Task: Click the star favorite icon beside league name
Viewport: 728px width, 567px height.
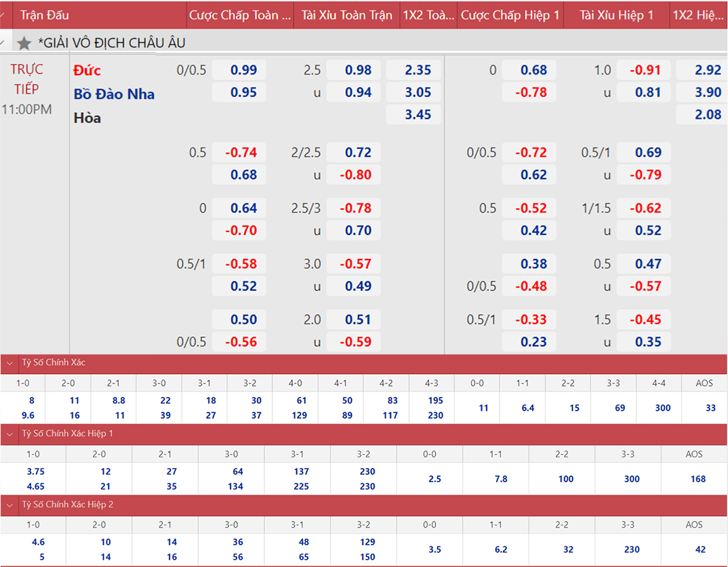Action: coord(24,43)
